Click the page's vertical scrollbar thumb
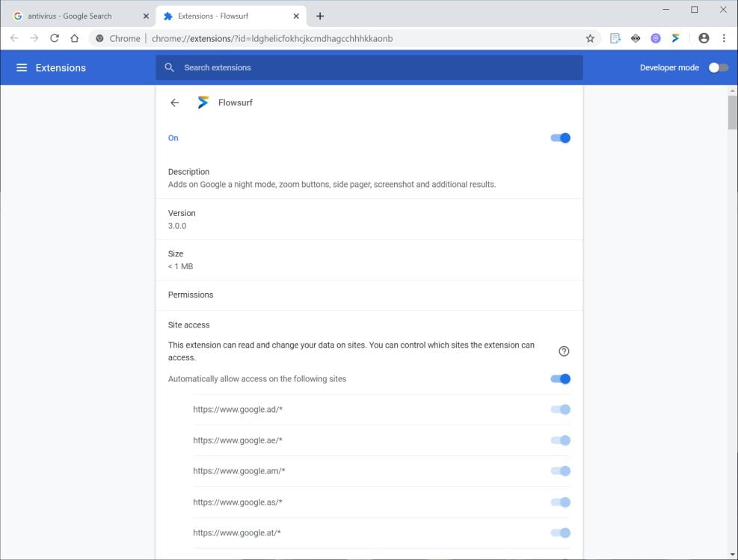The height and width of the screenshot is (560, 738). tap(733, 112)
